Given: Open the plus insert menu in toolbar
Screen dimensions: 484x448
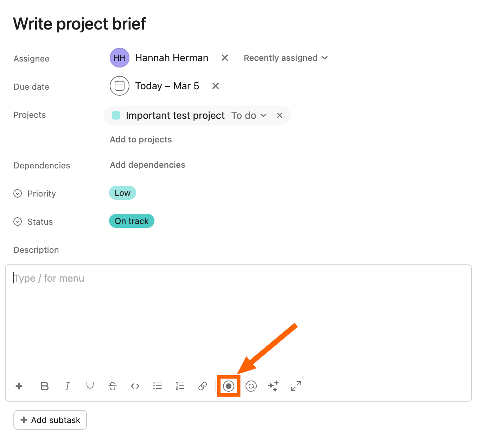Looking at the screenshot, I should (x=19, y=386).
